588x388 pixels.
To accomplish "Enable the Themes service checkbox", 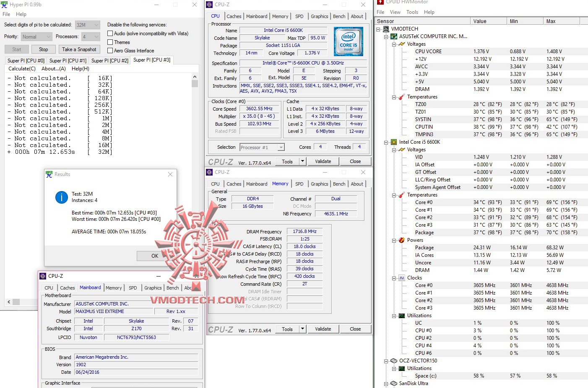I will [109, 42].
